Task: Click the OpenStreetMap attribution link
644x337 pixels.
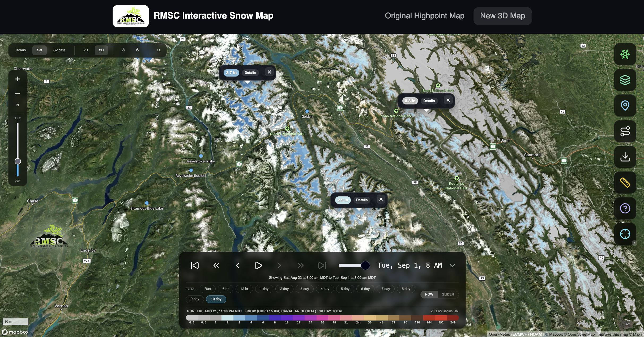Action: (x=579, y=334)
